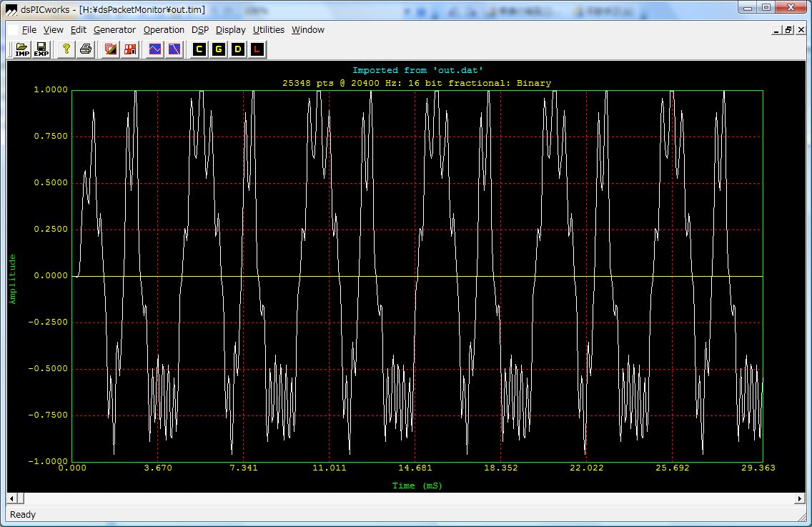Open the Generator menu
Screen dimensions: 812x527
(x=114, y=30)
